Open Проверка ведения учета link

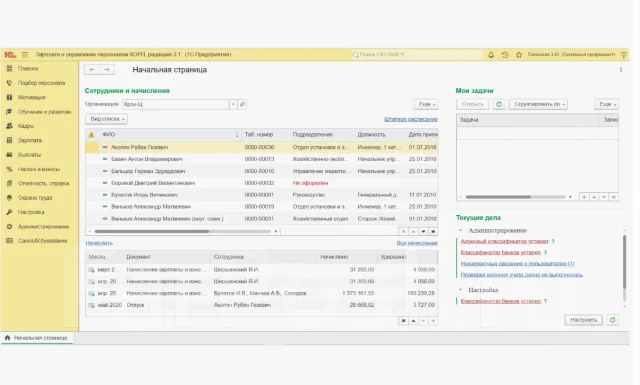(521, 274)
